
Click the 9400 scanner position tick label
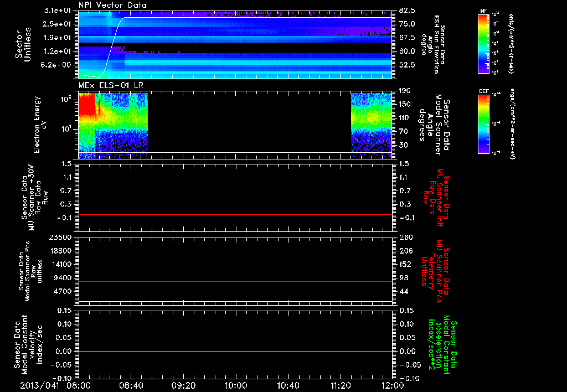pyautogui.click(x=62, y=278)
